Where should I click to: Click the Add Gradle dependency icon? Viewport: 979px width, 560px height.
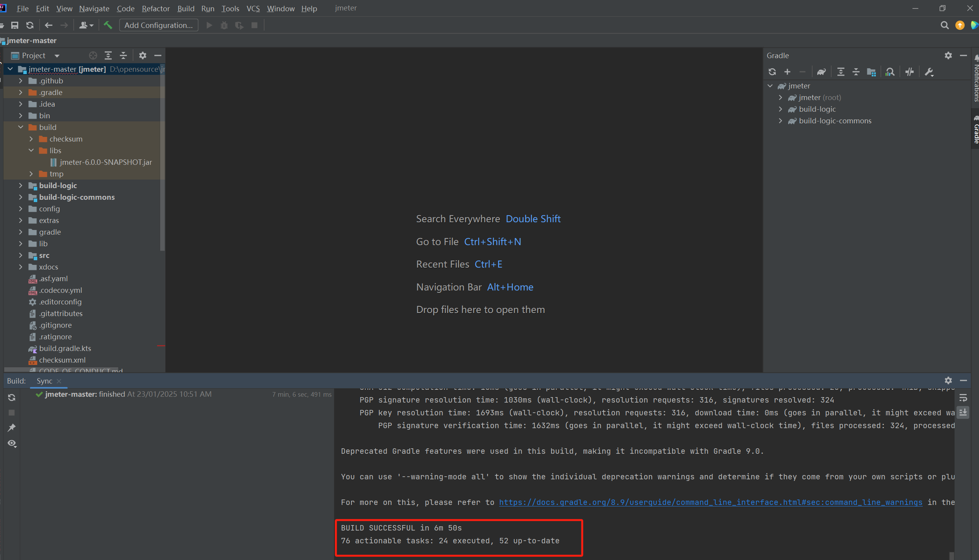[788, 71]
